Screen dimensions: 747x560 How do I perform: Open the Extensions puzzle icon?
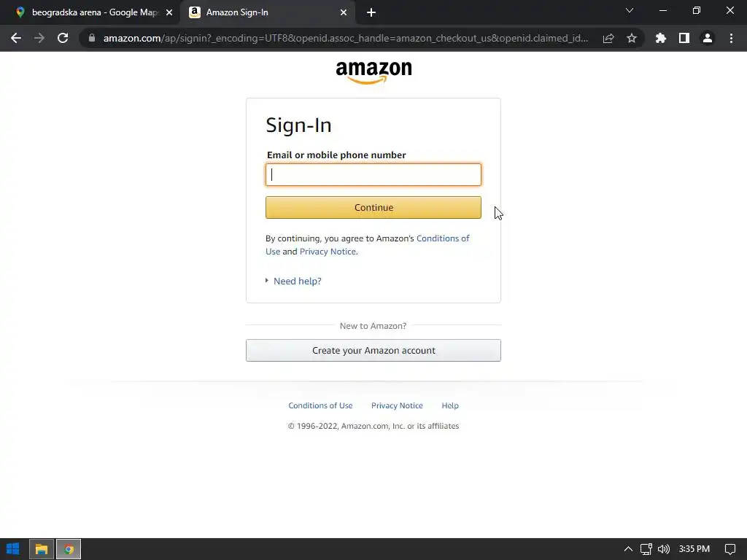click(661, 38)
